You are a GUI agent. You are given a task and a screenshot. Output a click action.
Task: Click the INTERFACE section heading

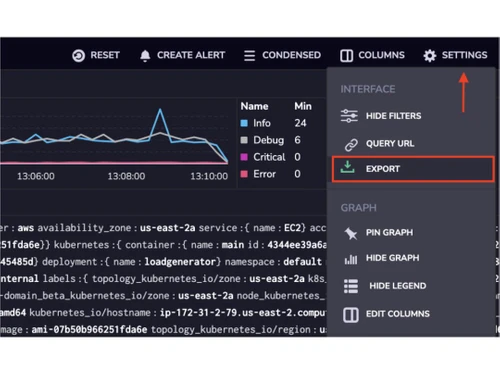point(368,89)
